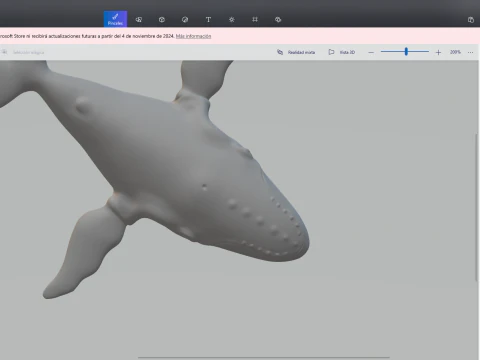The width and height of the screenshot is (480, 360).
Task: Select the Text tool icon
Action: [208, 20]
